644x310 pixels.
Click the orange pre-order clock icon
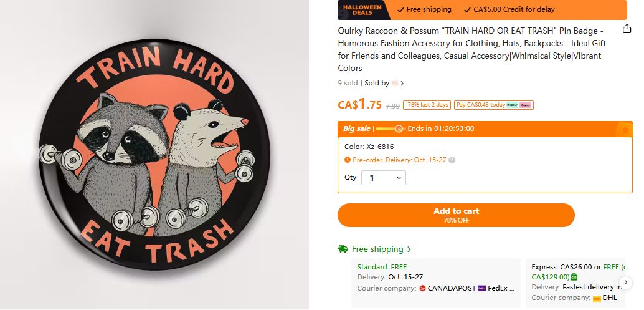[348, 160]
